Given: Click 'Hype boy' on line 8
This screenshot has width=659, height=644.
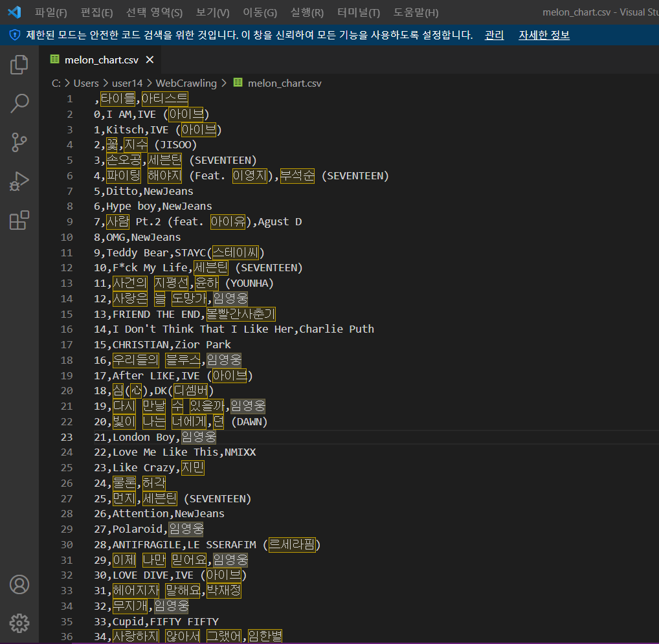Looking at the screenshot, I should 131,206.
